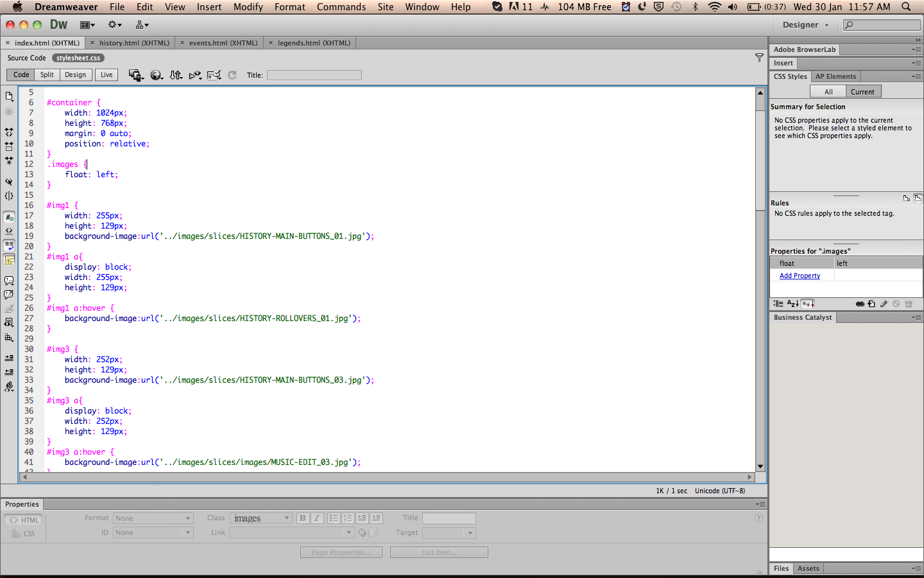
Task: Switch to Design view
Action: [75, 75]
